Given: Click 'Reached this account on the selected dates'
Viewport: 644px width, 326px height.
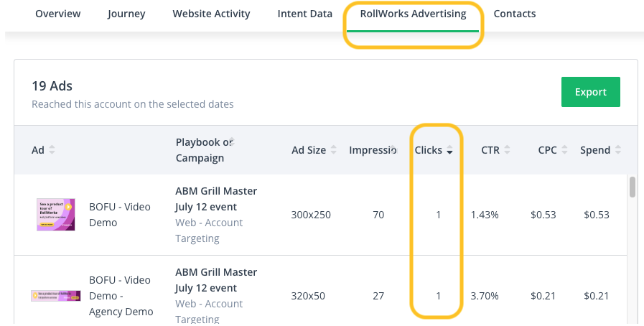Looking at the screenshot, I should point(133,104).
